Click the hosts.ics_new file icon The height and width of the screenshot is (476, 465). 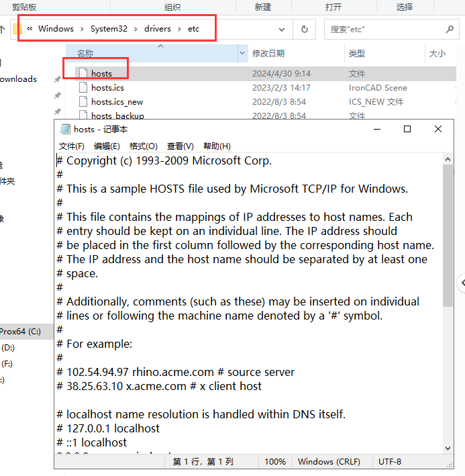tap(83, 101)
